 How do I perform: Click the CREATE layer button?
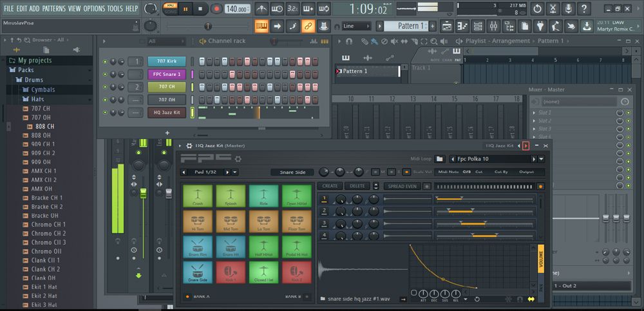pyautogui.click(x=330, y=186)
